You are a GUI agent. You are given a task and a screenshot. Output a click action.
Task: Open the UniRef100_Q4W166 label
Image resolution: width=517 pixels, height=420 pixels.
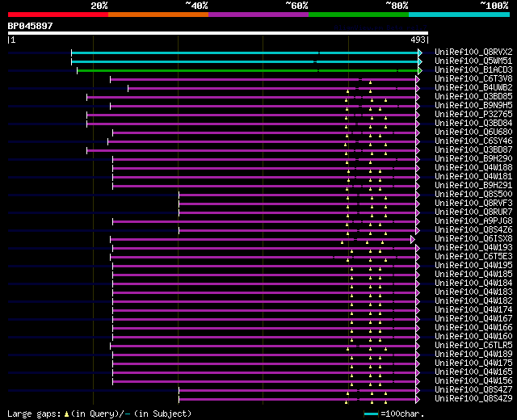coord(473,328)
